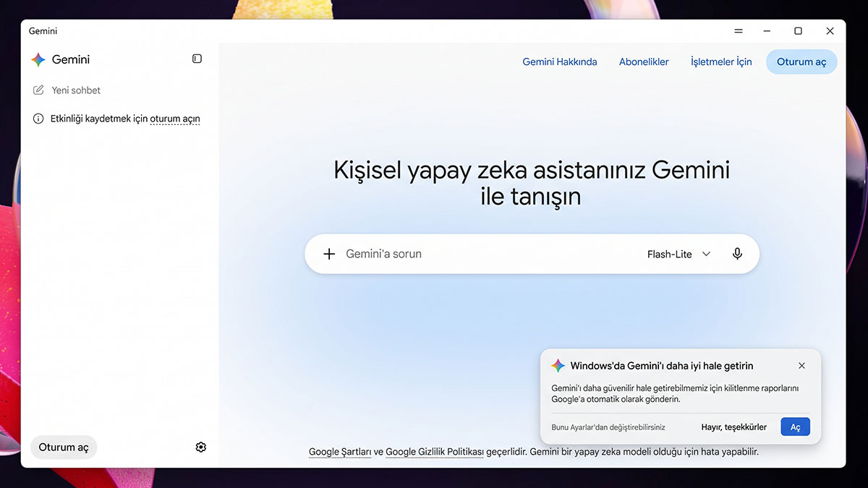Image resolution: width=868 pixels, height=488 pixels.
Task: Open the Google Gizlilik Politikası link
Action: [x=434, y=452]
